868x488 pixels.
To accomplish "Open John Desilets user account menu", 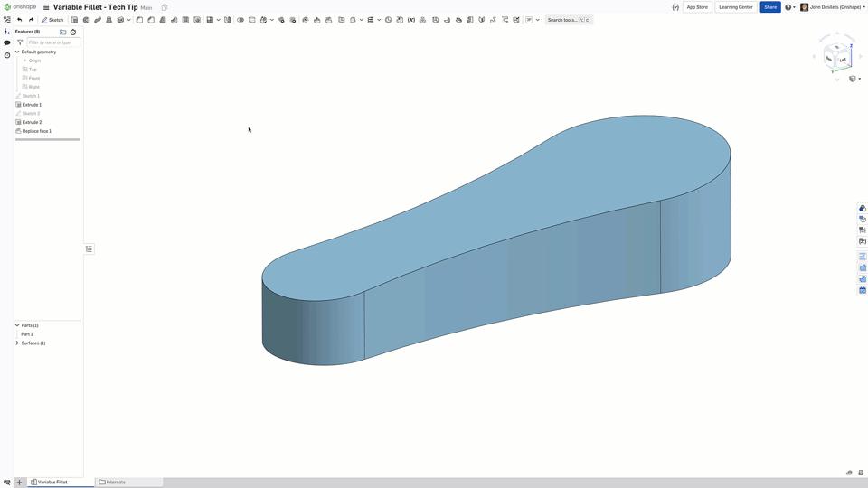I will (832, 7).
